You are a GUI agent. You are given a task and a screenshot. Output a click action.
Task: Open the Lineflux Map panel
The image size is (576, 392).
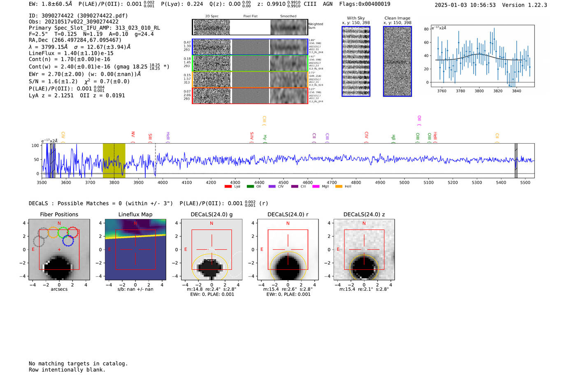pyautogui.click(x=135, y=250)
